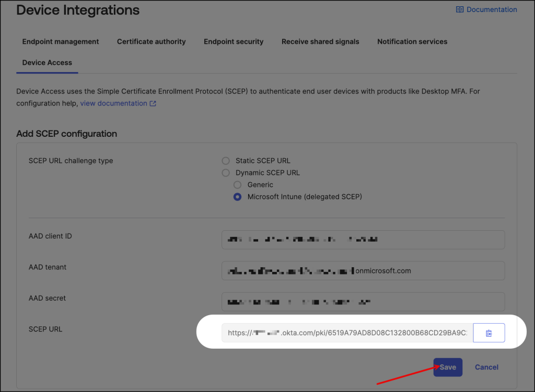Go to the Endpoint security tab

(x=234, y=42)
